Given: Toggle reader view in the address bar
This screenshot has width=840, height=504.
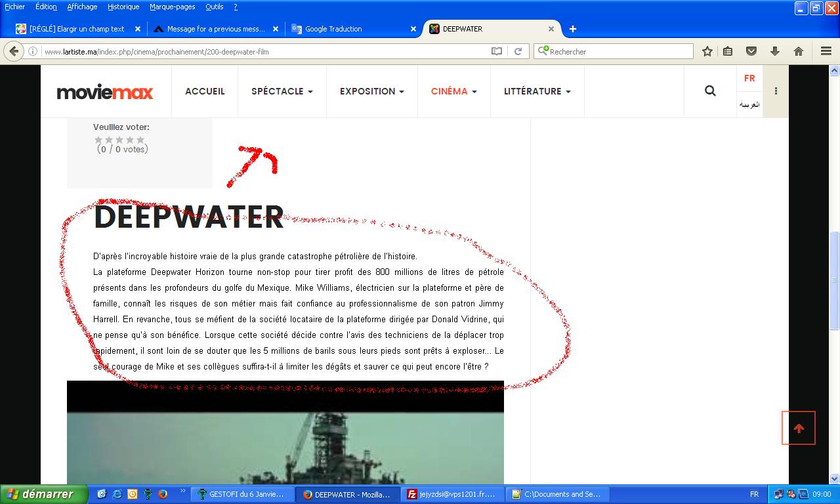Looking at the screenshot, I should tap(497, 51).
